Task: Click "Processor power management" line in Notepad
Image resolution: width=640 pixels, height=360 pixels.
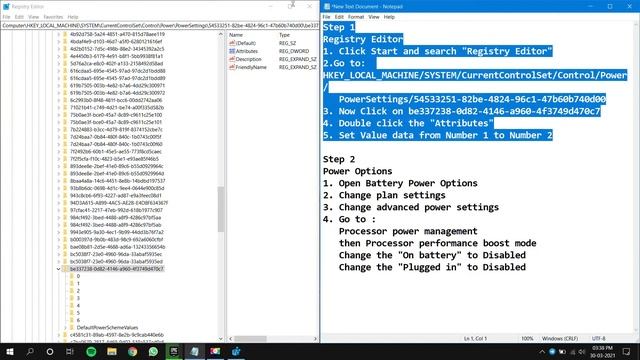Action: tap(408, 231)
